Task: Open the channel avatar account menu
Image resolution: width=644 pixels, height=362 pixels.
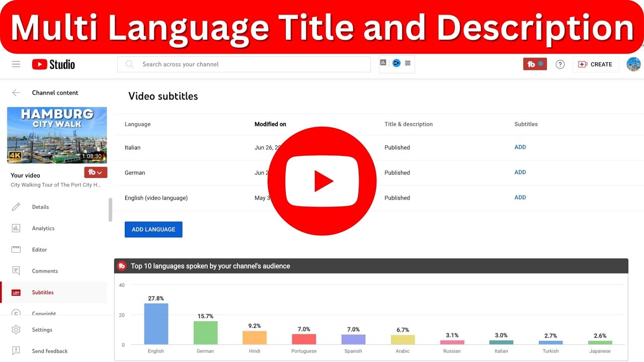Action: tap(633, 64)
